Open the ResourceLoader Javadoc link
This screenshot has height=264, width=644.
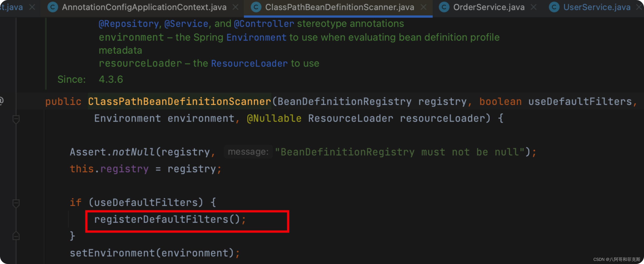(249, 64)
